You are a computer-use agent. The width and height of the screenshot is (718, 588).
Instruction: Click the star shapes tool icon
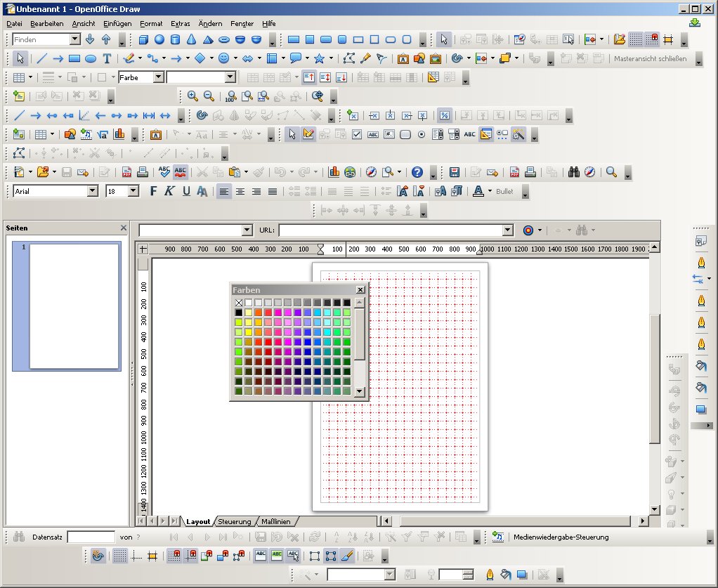[x=320, y=59]
